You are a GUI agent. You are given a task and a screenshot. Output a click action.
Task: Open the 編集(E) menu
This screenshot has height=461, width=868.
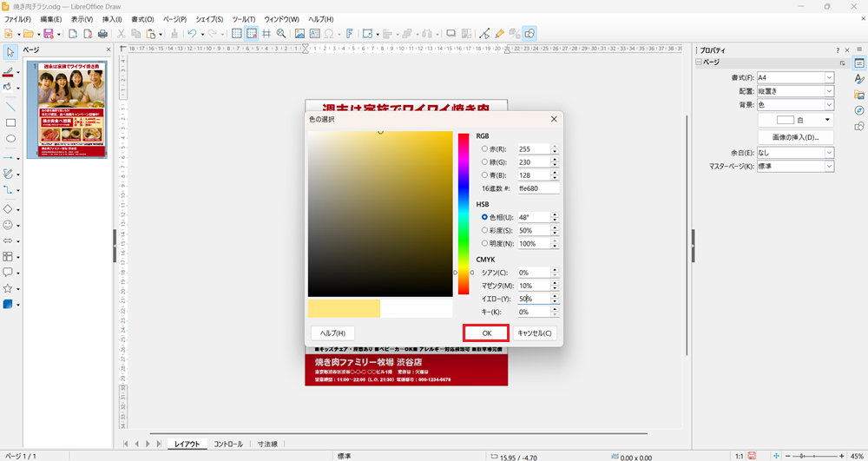click(x=51, y=19)
